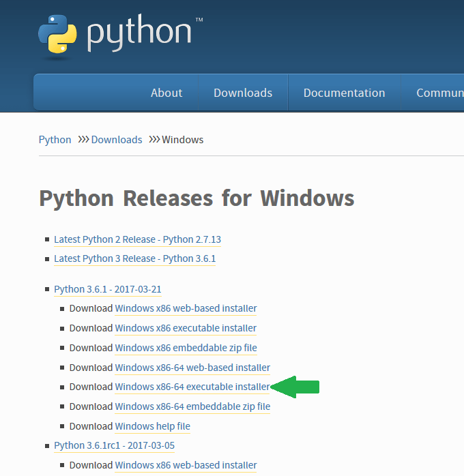Click the Python Releases for Windows heading
The width and height of the screenshot is (464, 476).
[197, 198]
